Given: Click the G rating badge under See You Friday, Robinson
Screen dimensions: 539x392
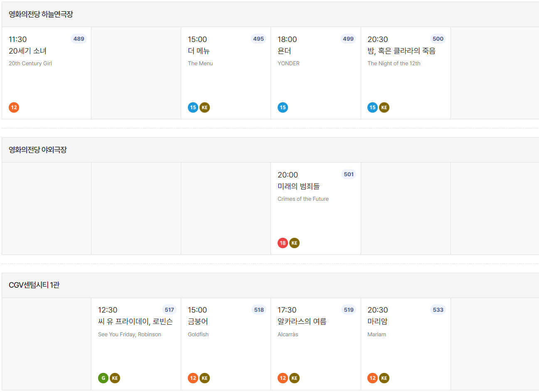Looking at the screenshot, I should (x=103, y=378).
